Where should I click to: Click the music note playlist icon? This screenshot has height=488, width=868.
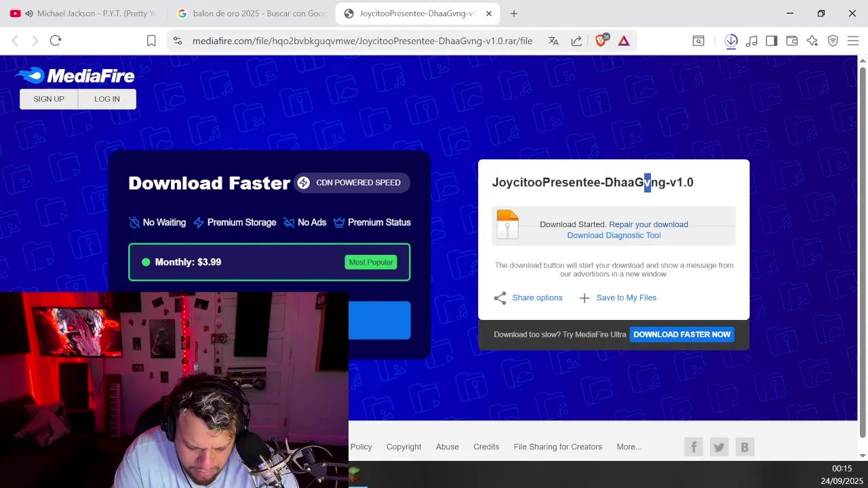tap(751, 41)
